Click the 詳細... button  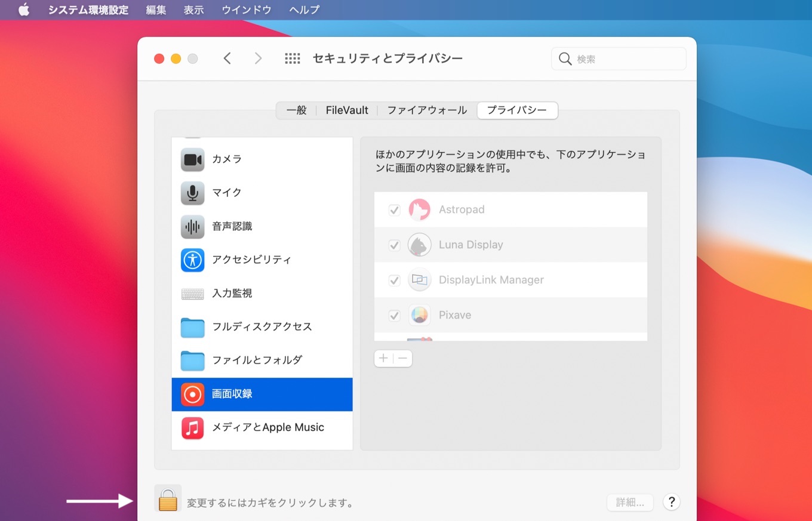click(x=630, y=502)
